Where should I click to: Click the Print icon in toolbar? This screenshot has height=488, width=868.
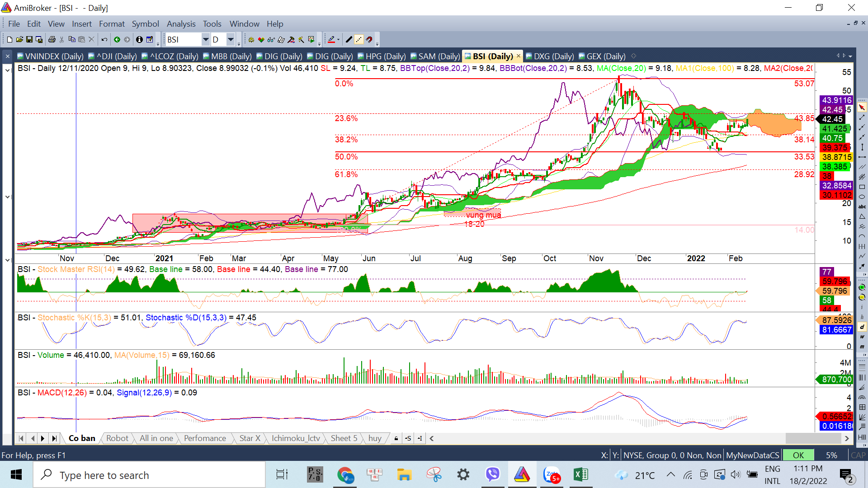pos(52,40)
